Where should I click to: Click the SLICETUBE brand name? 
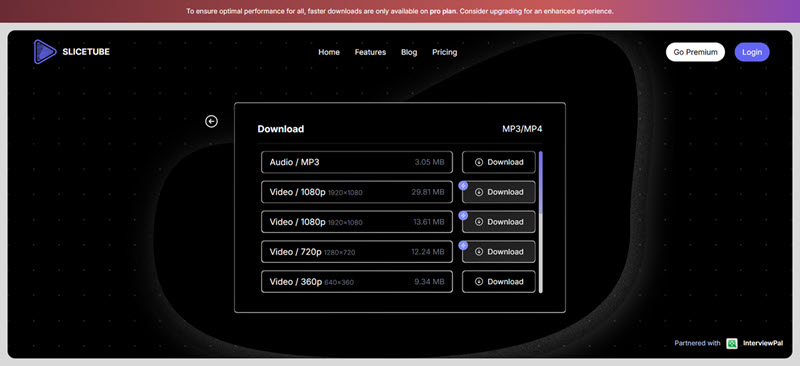[86, 52]
